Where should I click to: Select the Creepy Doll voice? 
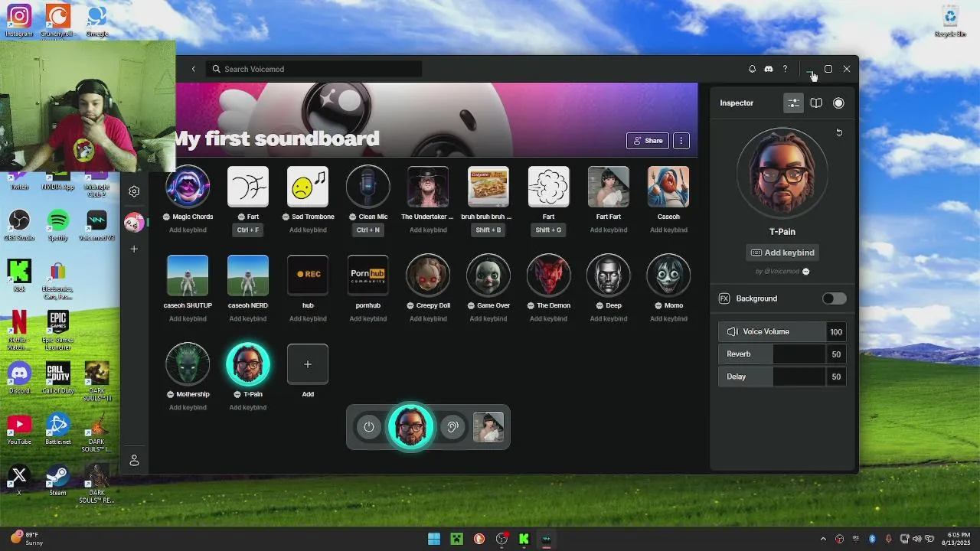coord(428,275)
